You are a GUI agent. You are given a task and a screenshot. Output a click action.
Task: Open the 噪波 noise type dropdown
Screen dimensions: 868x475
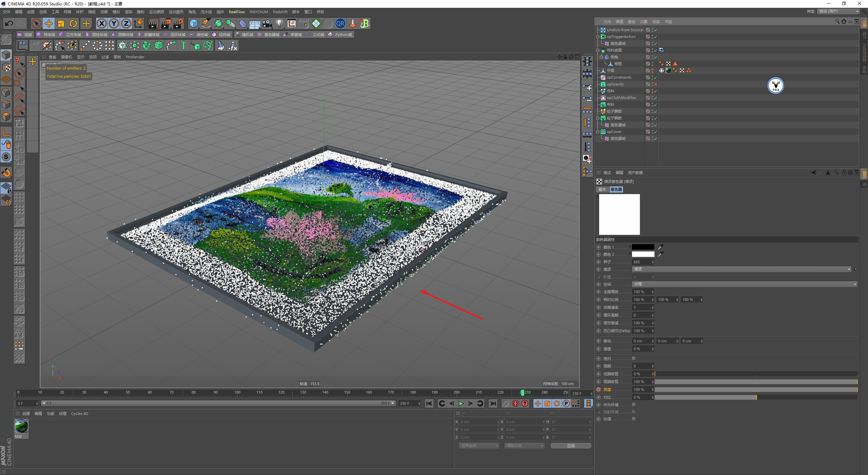click(x=742, y=269)
